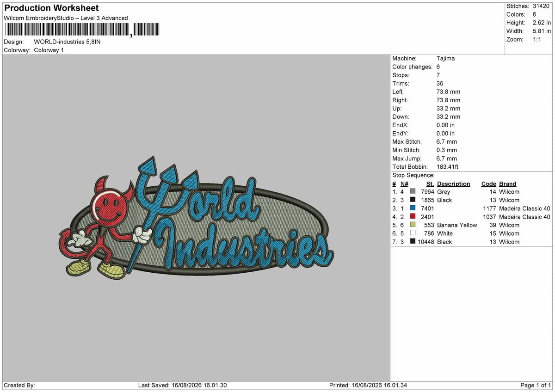Click the 'Production Worksheet' title
The width and height of the screenshot is (555, 392).
pos(51,8)
